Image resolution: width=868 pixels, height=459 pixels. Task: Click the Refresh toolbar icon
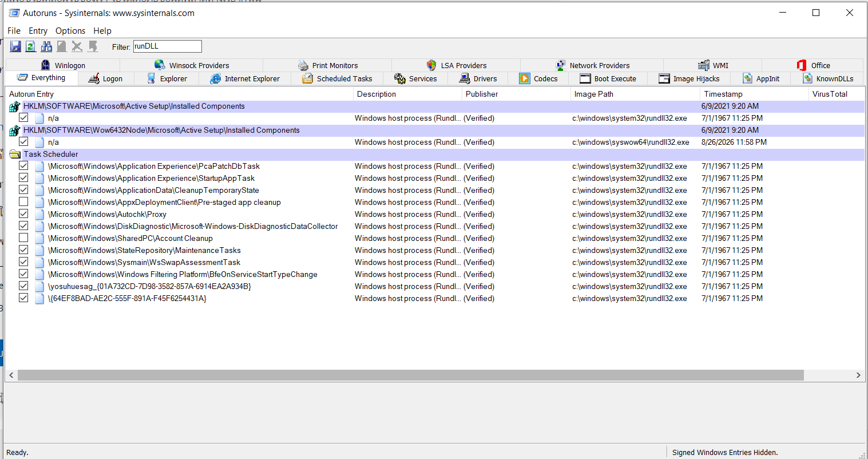(x=31, y=46)
